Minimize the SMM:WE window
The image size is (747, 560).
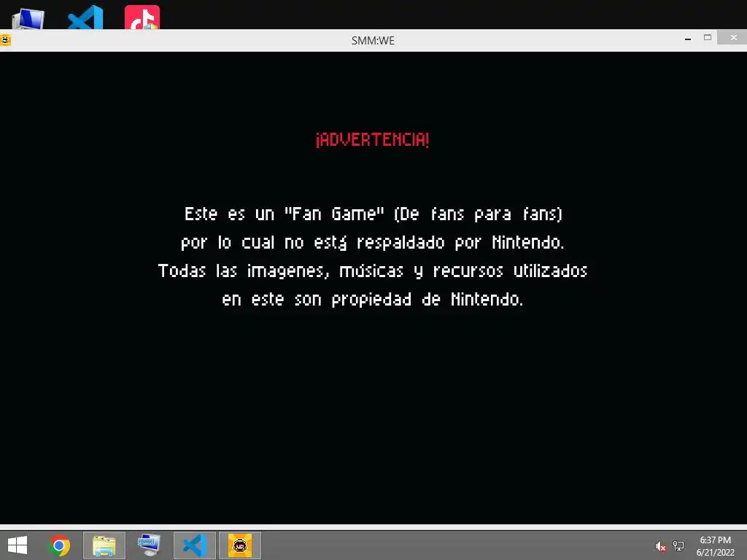(x=687, y=39)
